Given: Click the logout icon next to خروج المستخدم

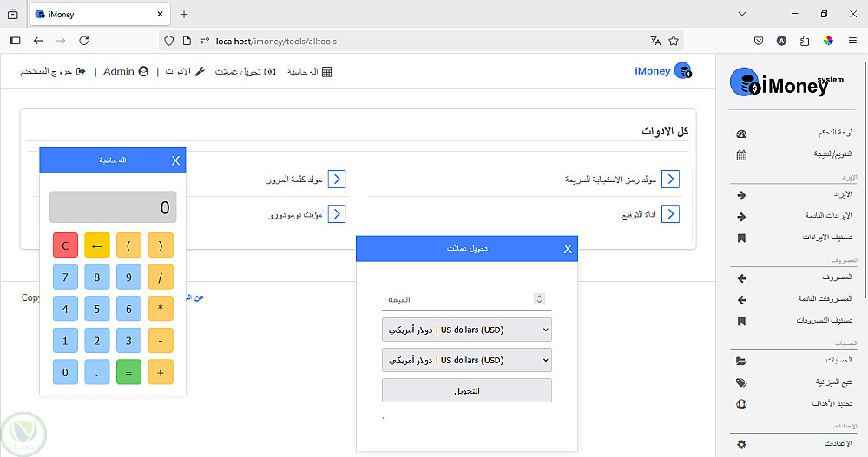Looking at the screenshot, I should (81, 72).
